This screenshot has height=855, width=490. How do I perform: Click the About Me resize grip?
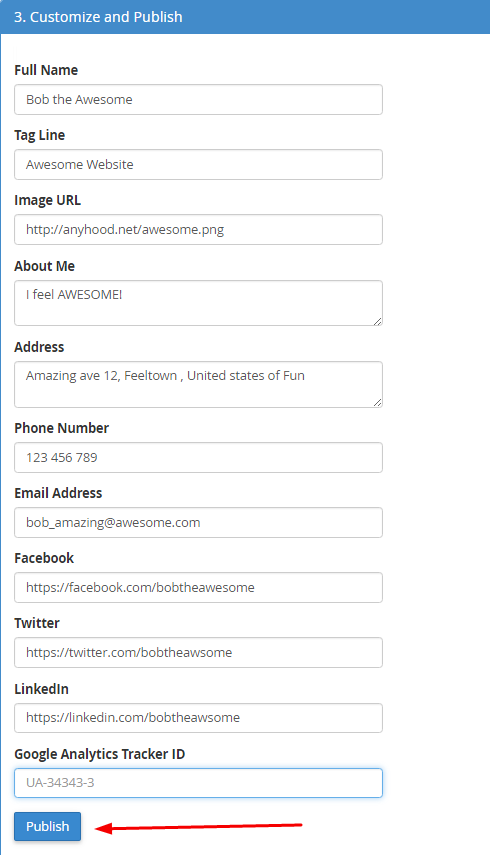point(378,321)
